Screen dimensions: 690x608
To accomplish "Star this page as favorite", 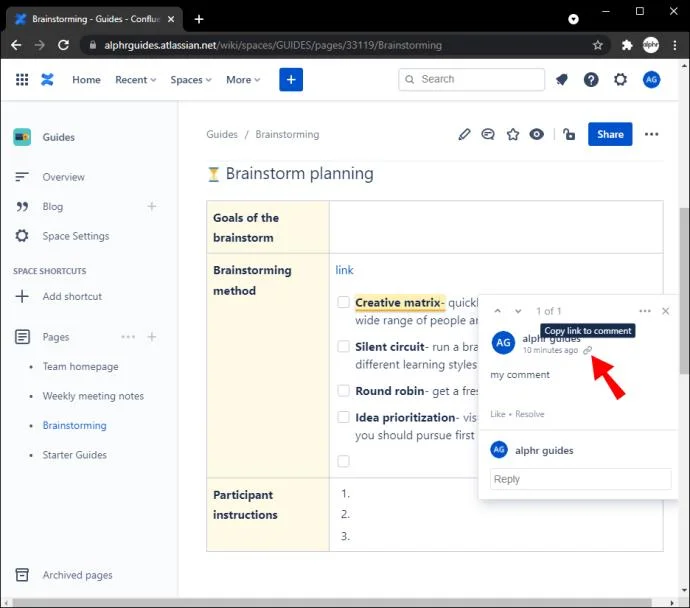I will [x=513, y=134].
